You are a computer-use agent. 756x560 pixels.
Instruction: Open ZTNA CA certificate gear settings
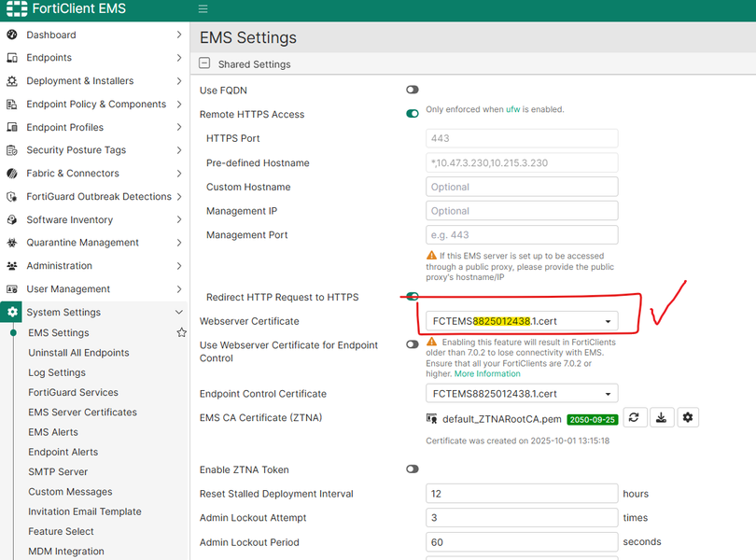click(x=688, y=417)
